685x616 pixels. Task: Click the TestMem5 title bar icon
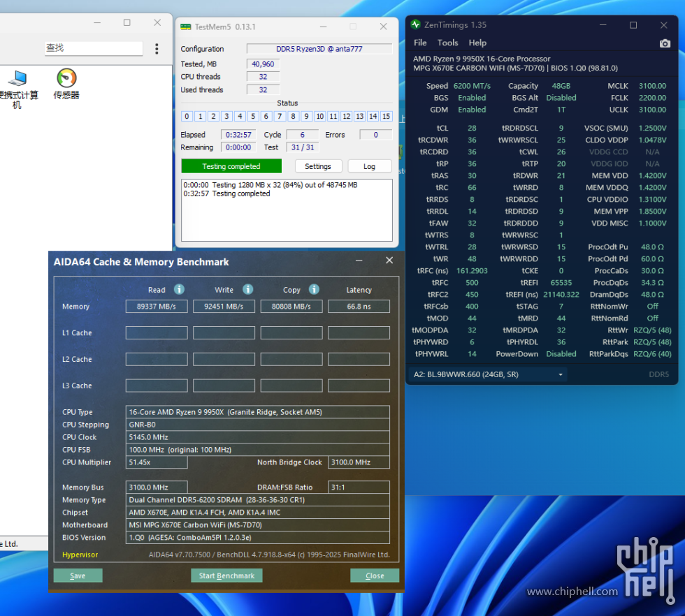click(186, 27)
